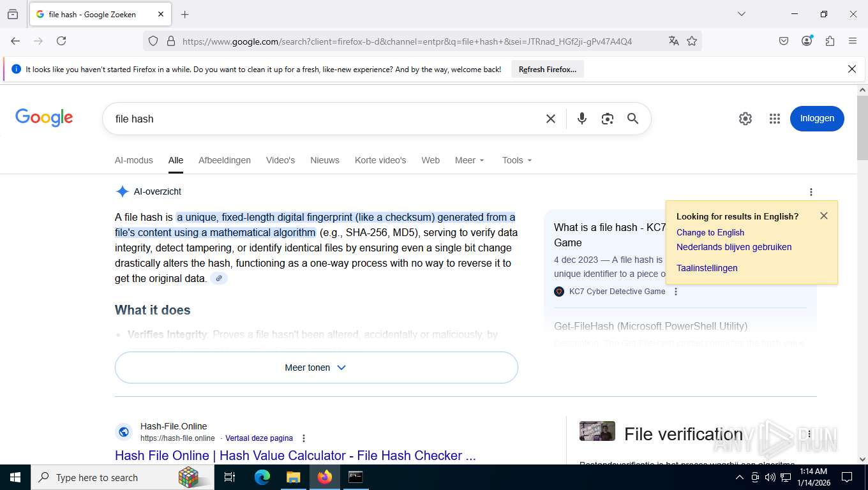Close the English results language popup
This screenshot has width=868, height=490.
[x=824, y=216]
